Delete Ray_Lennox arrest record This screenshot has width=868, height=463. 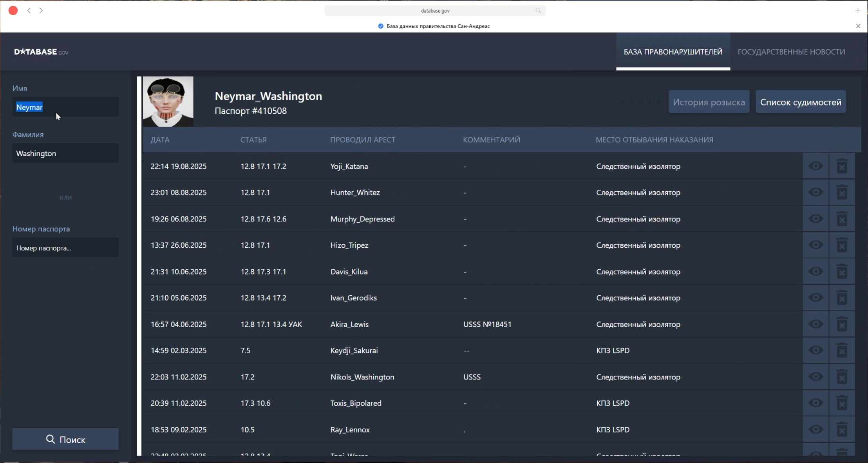click(x=842, y=430)
